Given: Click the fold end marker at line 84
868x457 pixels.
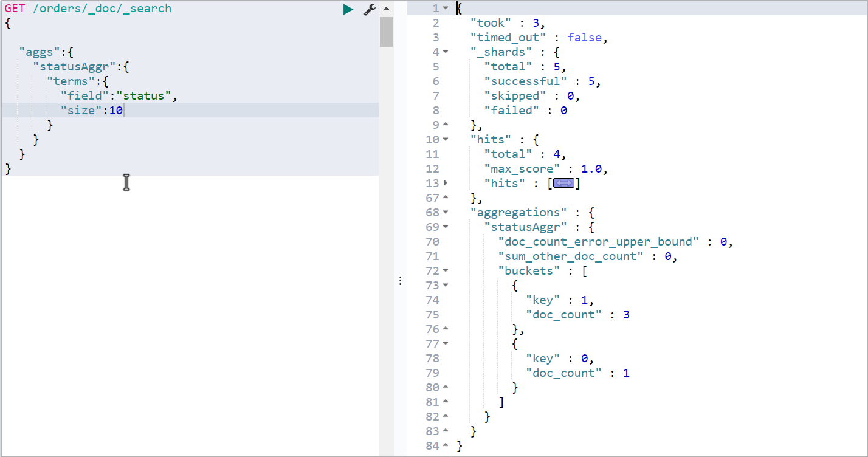Looking at the screenshot, I should (x=446, y=446).
